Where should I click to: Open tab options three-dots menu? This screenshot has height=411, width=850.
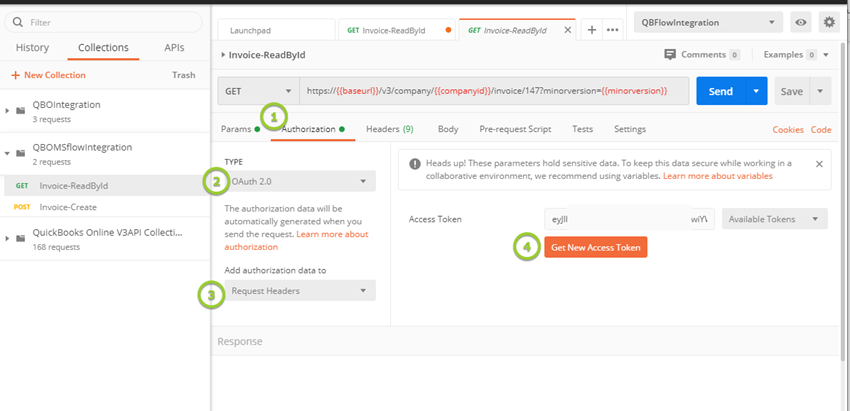click(612, 30)
